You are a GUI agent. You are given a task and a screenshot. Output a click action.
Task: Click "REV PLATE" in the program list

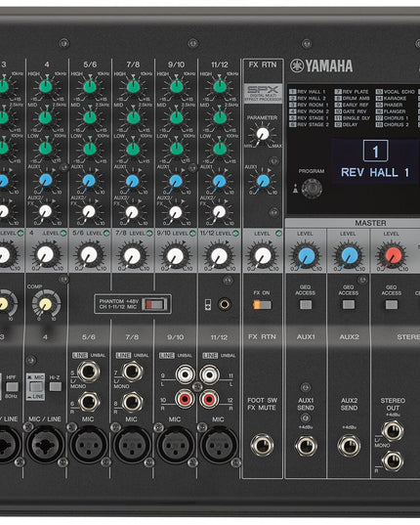point(356,91)
